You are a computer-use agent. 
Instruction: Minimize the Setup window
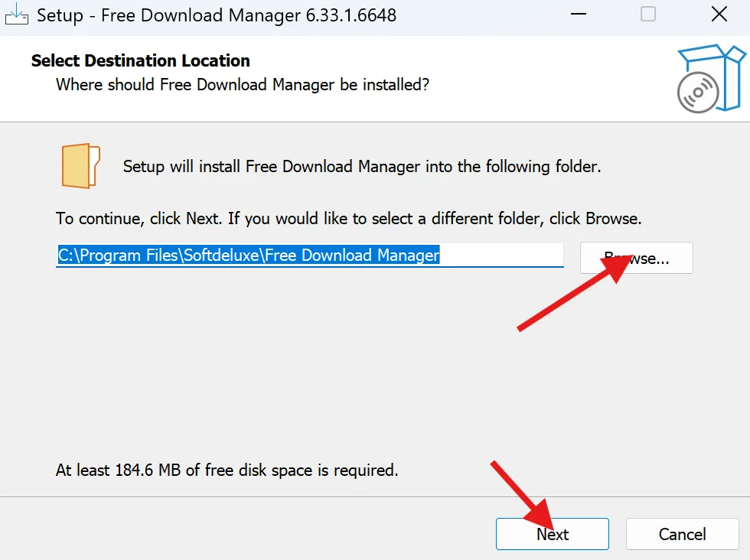(x=579, y=15)
